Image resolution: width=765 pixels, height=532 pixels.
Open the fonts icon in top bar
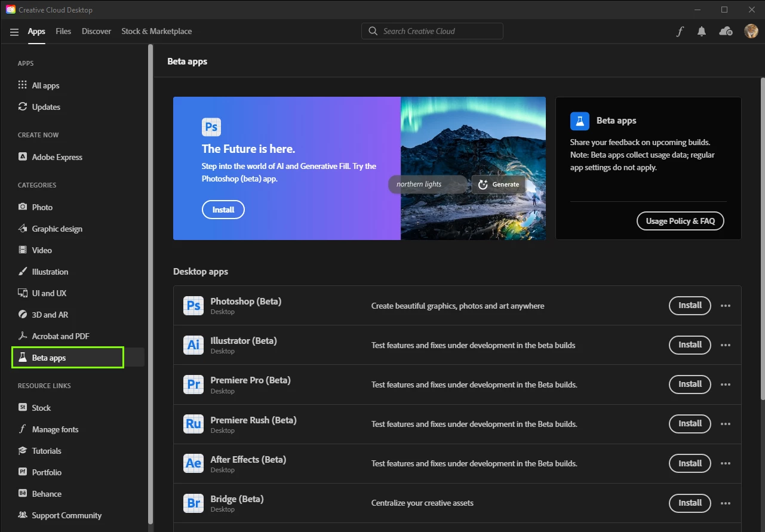pos(680,32)
